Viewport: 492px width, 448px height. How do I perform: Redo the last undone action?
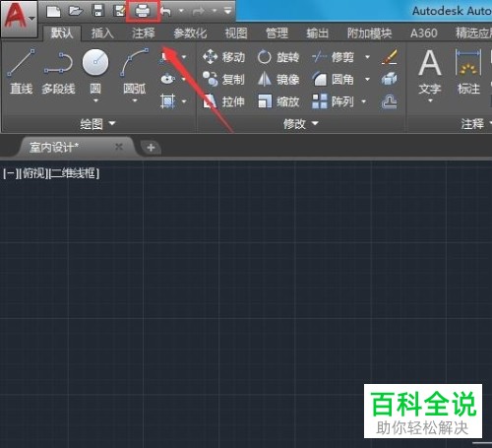[199, 12]
